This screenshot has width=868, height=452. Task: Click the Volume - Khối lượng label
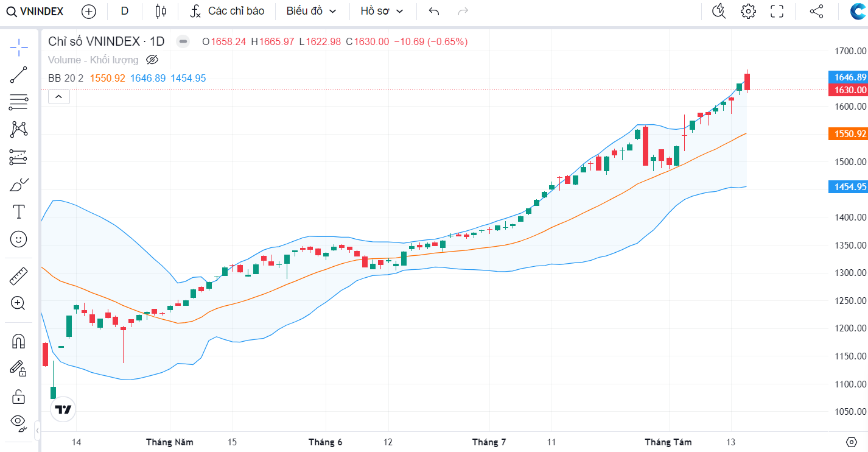pyautogui.click(x=93, y=60)
